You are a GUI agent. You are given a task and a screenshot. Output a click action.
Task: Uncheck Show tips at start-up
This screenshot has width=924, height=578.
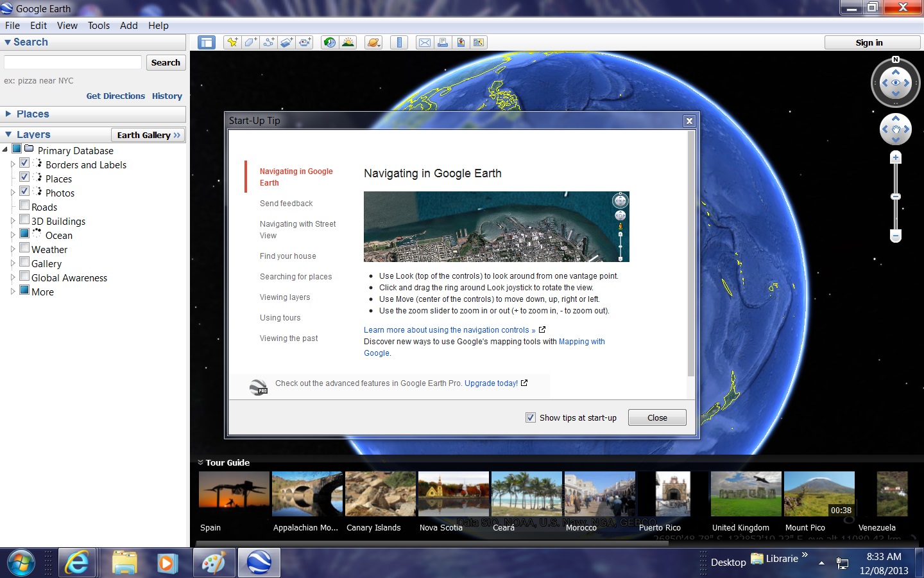[531, 417]
